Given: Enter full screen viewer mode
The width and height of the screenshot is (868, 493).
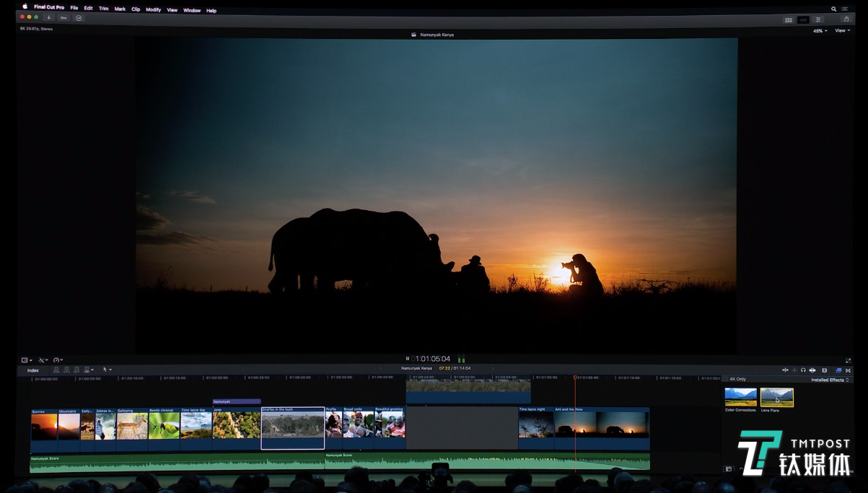Looking at the screenshot, I should coord(848,360).
